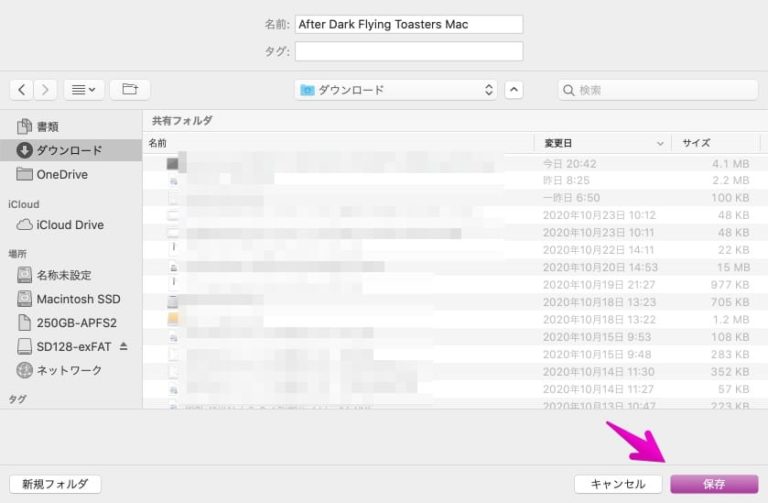Screen dimensions: 768x503
Task: Select 名称未設定 disk in the sidebar
Action: [x=71, y=275]
